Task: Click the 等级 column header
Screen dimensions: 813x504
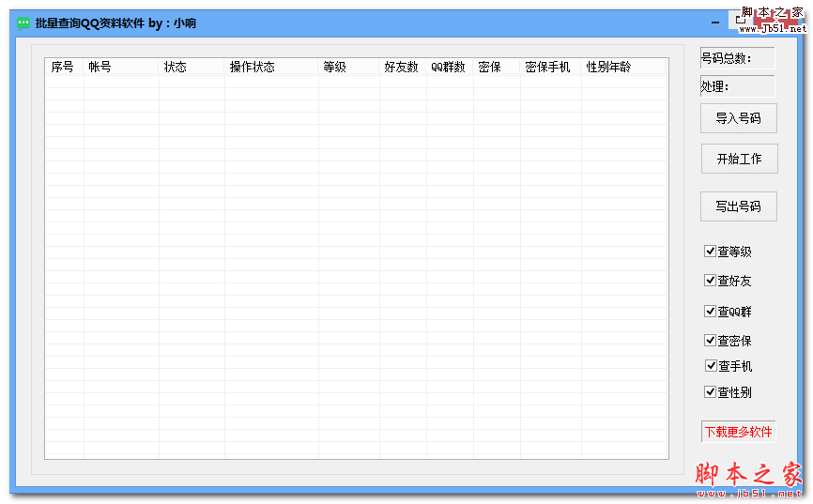Action: 348,67
